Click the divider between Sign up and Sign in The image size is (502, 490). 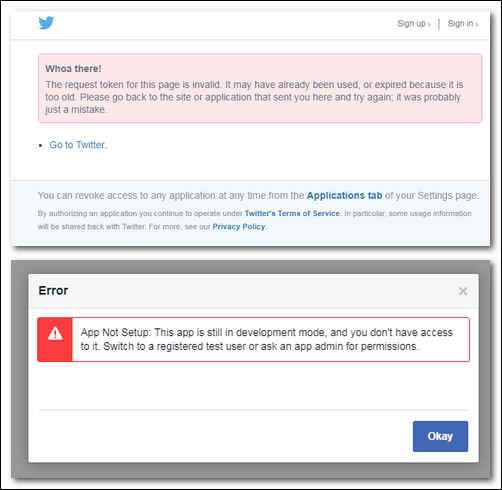click(x=439, y=24)
